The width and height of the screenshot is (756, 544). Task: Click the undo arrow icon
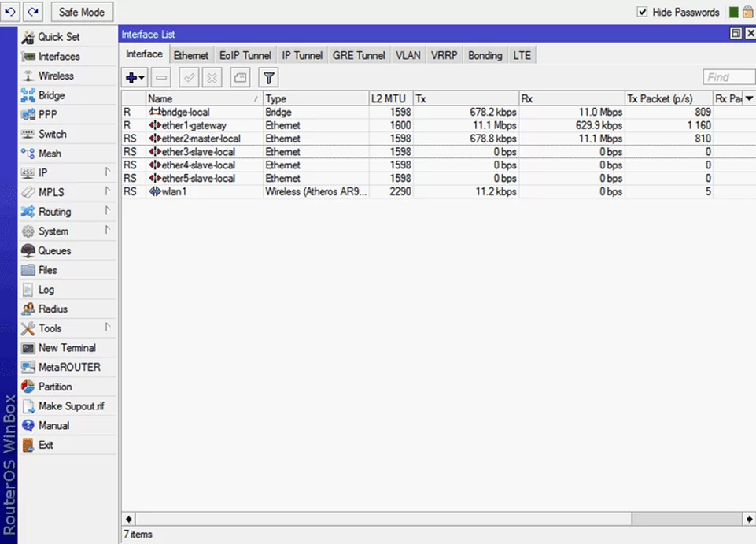pyautogui.click(x=9, y=12)
